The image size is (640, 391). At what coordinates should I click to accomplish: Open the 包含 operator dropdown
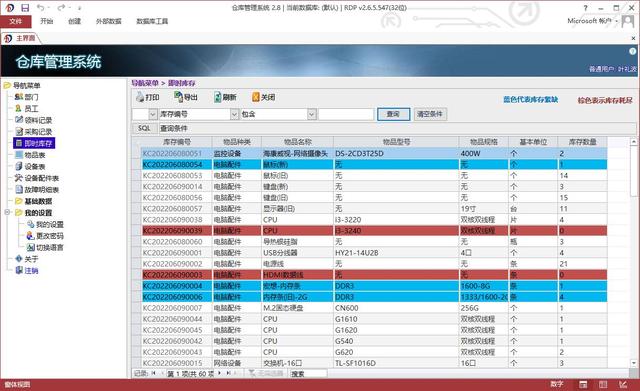coord(311,114)
